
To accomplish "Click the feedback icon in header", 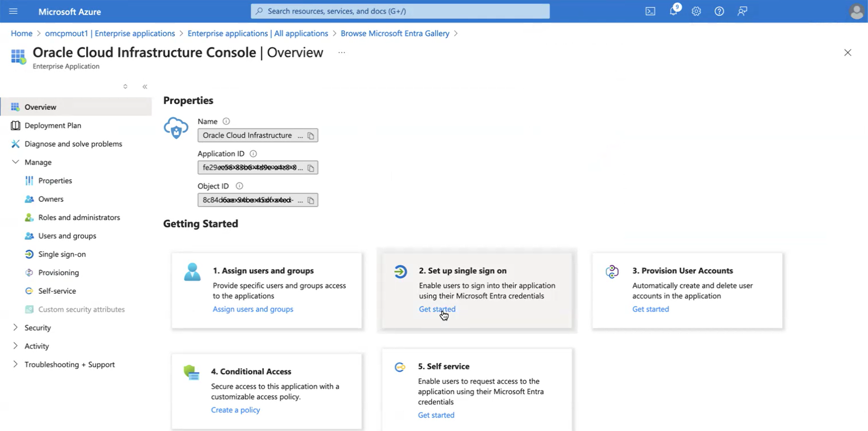I will tap(742, 12).
